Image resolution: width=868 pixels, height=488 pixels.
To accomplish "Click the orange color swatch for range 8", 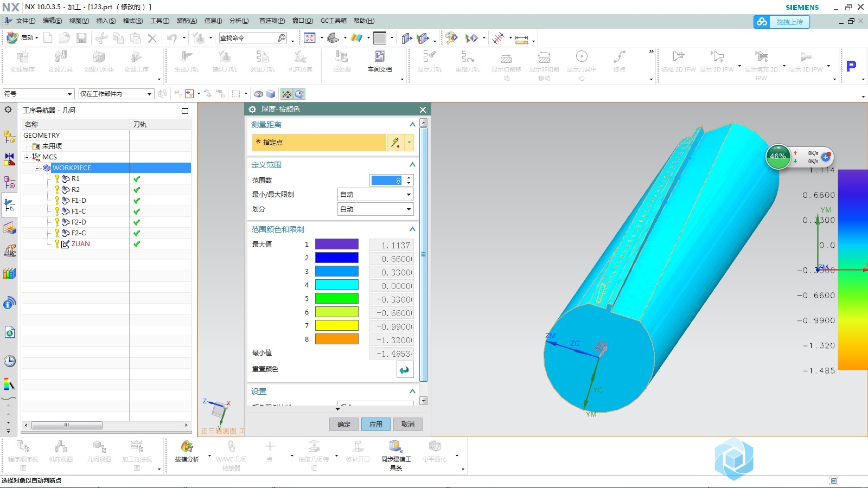I will (337, 339).
